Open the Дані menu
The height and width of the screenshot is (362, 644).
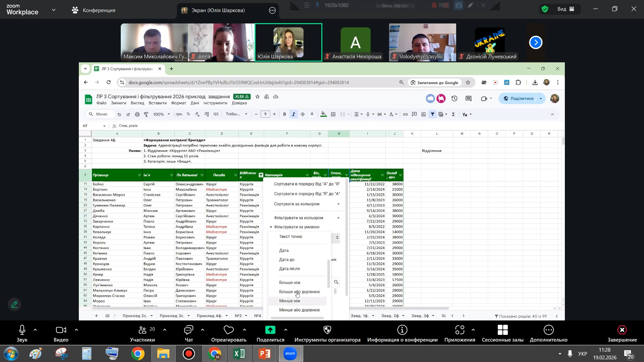pos(195,103)
